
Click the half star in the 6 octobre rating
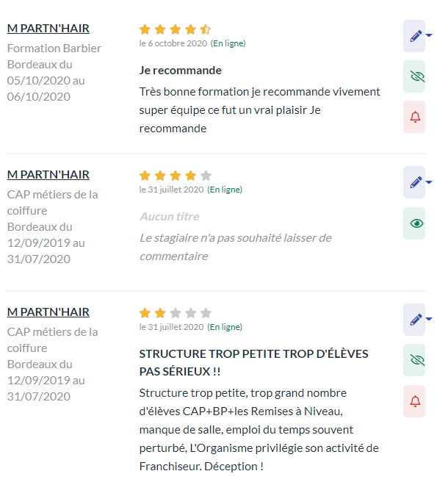(206, 29)
